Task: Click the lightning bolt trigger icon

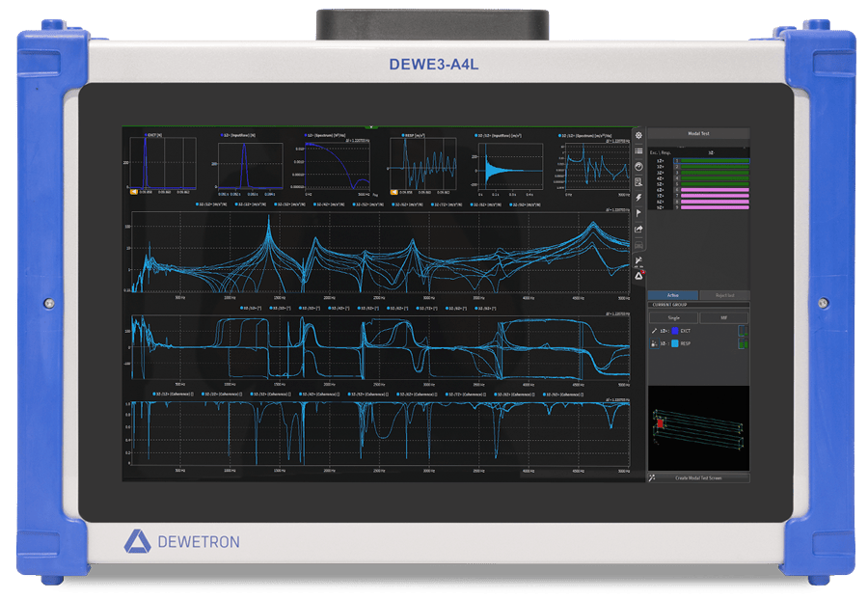Action: tap(638, 197)
